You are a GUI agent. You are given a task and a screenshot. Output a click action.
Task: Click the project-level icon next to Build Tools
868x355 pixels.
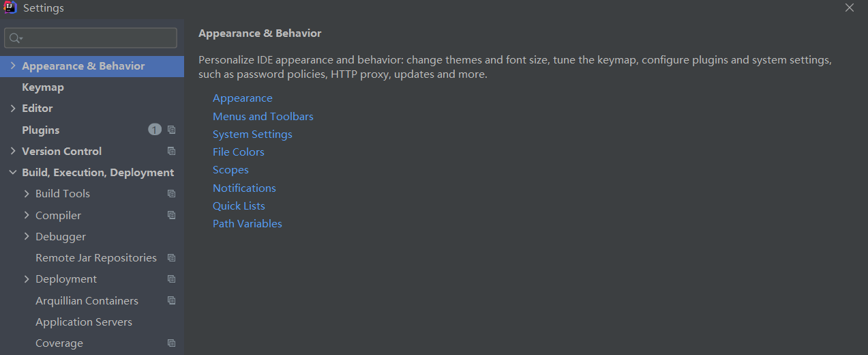(x=171, y=194)
